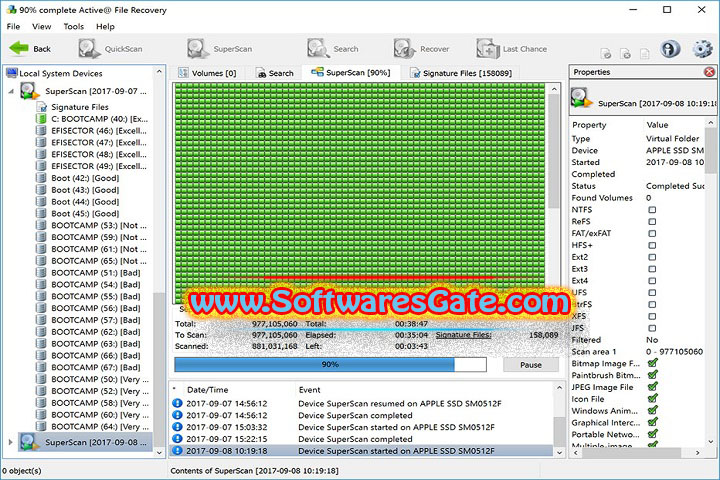Expand the SuperScan [2017-09-08 ... tree node
The height and width of the screenshot is (480, 720).
click(x=10, y=442)
